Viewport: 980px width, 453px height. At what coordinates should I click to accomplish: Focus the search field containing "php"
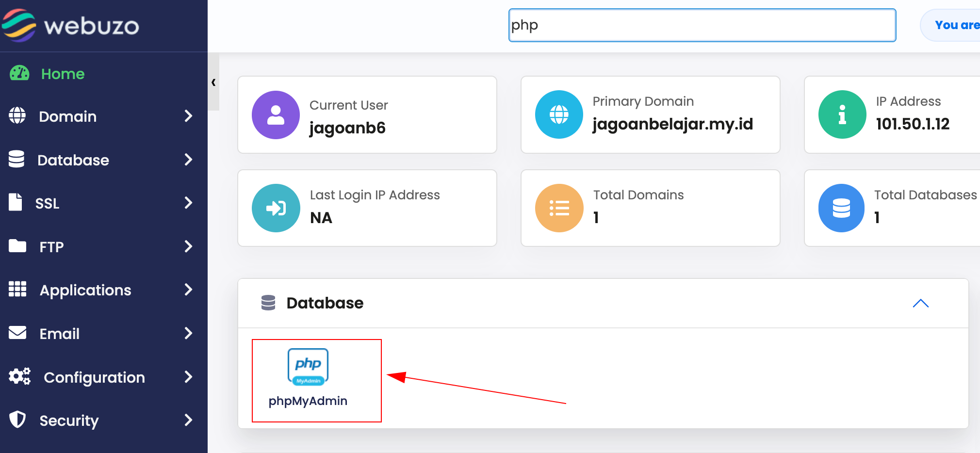point(702,25)
